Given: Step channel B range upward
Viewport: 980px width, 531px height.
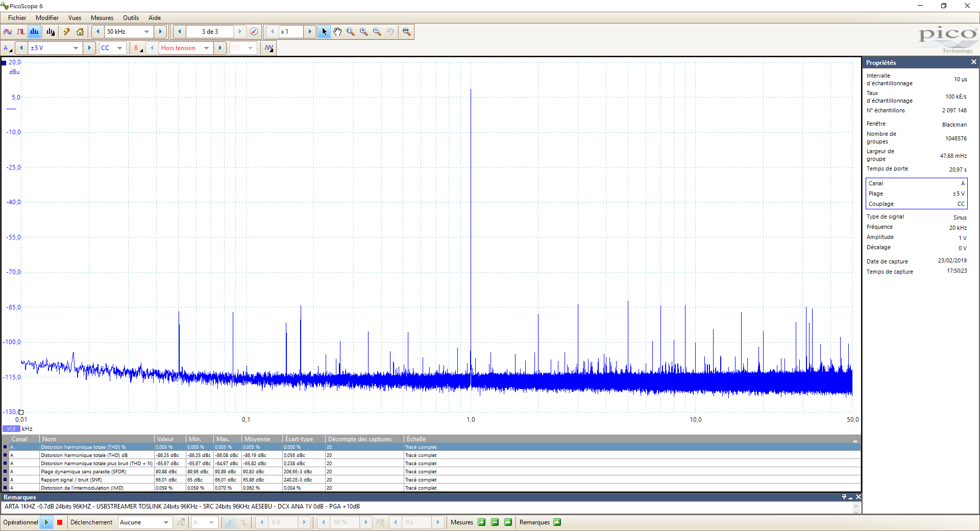Looking at the screenshot, I should [x=220, y=48].
